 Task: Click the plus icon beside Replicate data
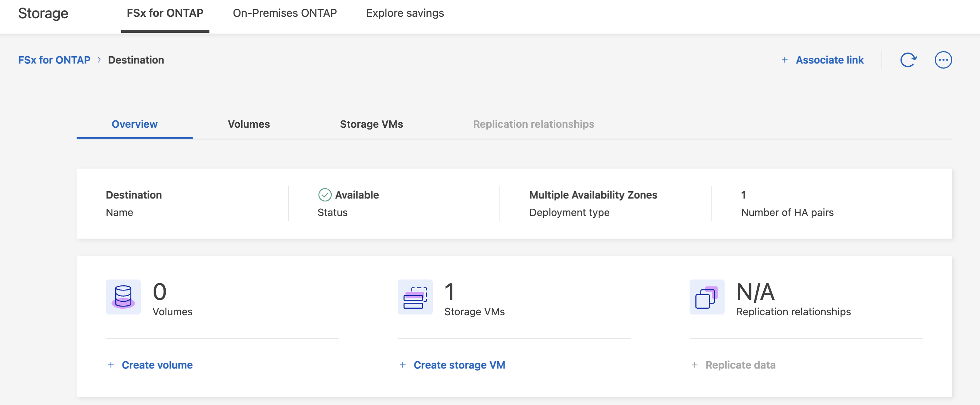click(x=694, y=365)
